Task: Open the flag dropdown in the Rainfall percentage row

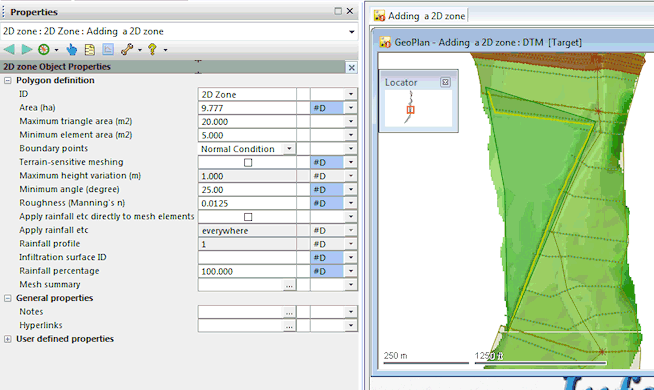Action: [351, 271]
